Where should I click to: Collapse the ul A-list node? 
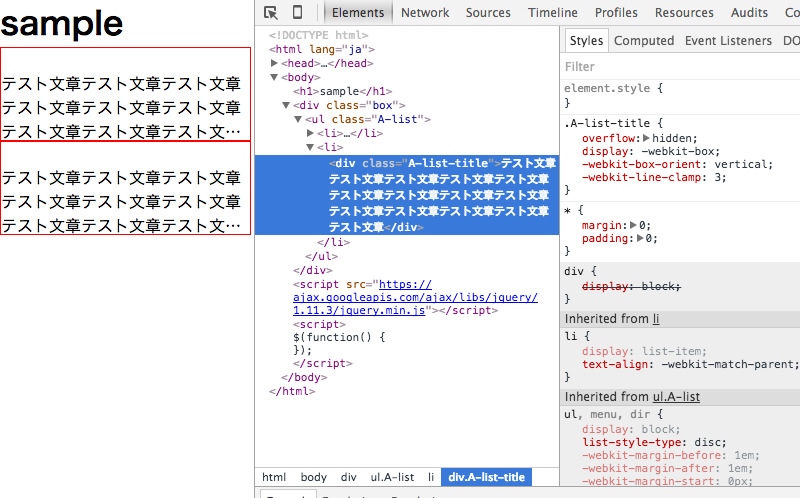[x=299, y=119]
